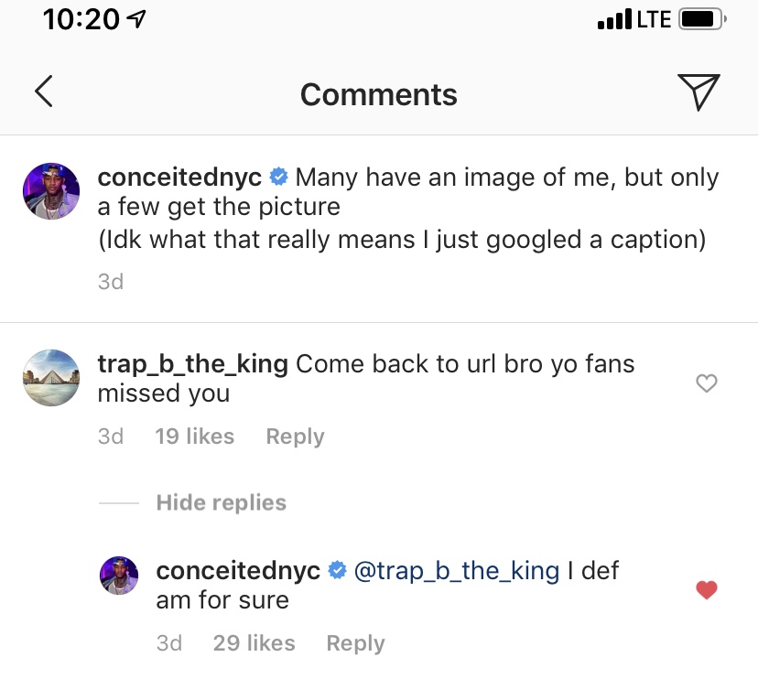Tap the cellular signal bars indicator
Image resolution: width=758 pixels, height=700 pixels.
[614, 19]
